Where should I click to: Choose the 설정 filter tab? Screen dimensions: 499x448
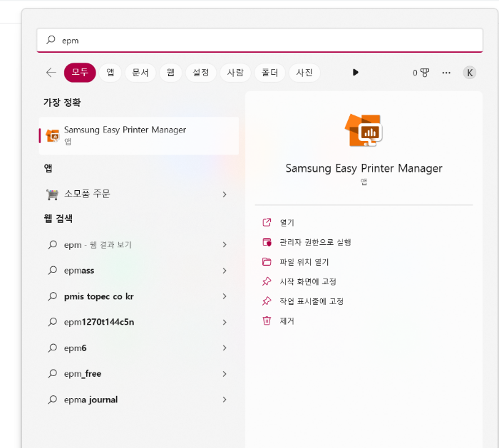click(201, 73)
